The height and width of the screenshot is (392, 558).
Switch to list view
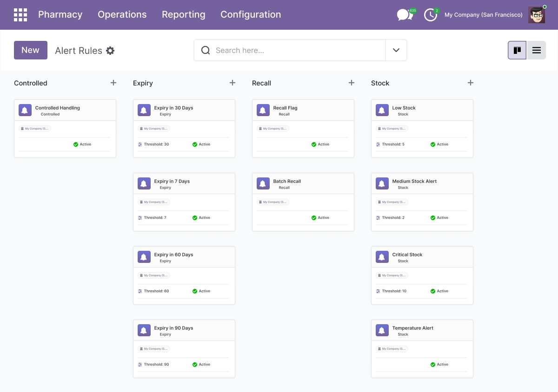(537, 50)
